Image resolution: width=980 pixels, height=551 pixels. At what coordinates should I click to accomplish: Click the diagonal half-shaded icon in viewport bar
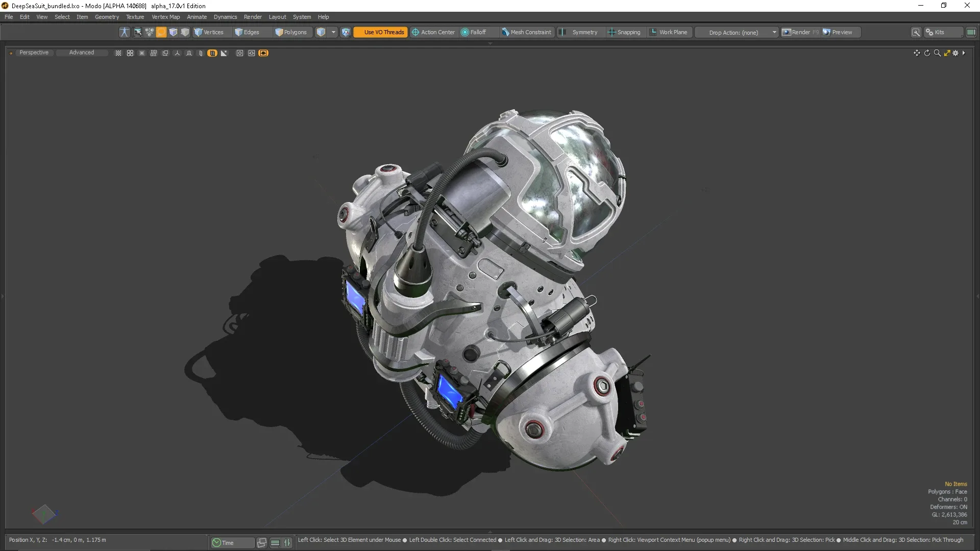pyautogui.click(x=224, y=53)
